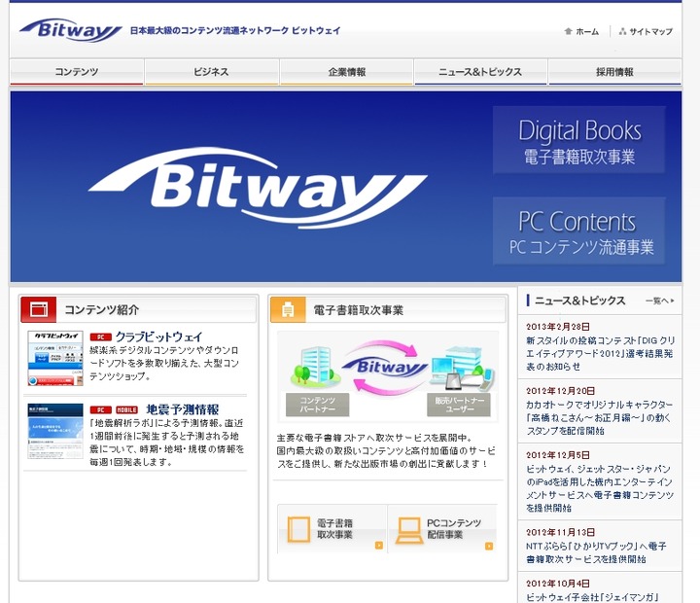700x603 pixels.
Task: Click the red コンテンツ紹介 section icon
Action: (x=39, y=309)
